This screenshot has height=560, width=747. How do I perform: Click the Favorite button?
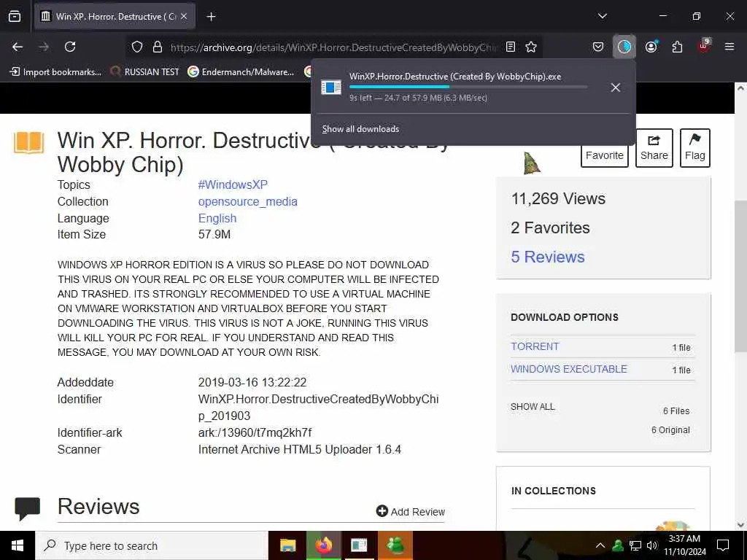coord(605,155)
